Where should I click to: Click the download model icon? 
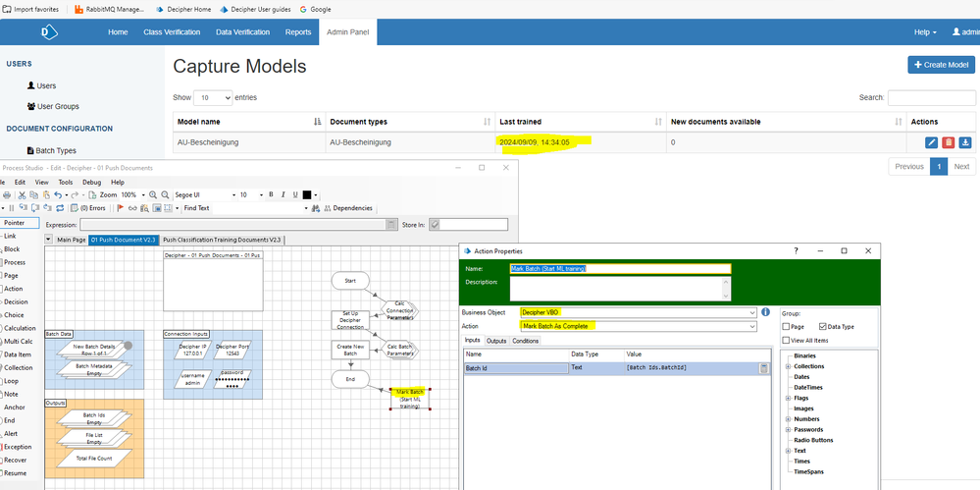click(964, 142)
